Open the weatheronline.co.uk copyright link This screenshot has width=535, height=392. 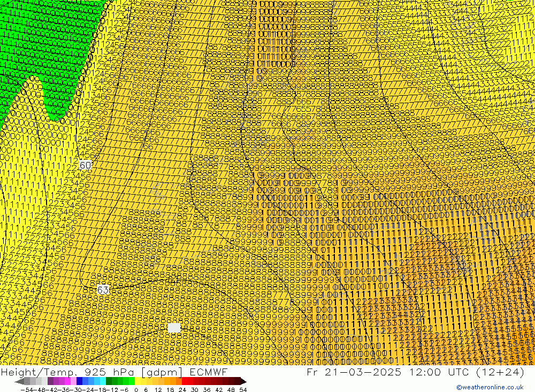(x=490, y=387)
